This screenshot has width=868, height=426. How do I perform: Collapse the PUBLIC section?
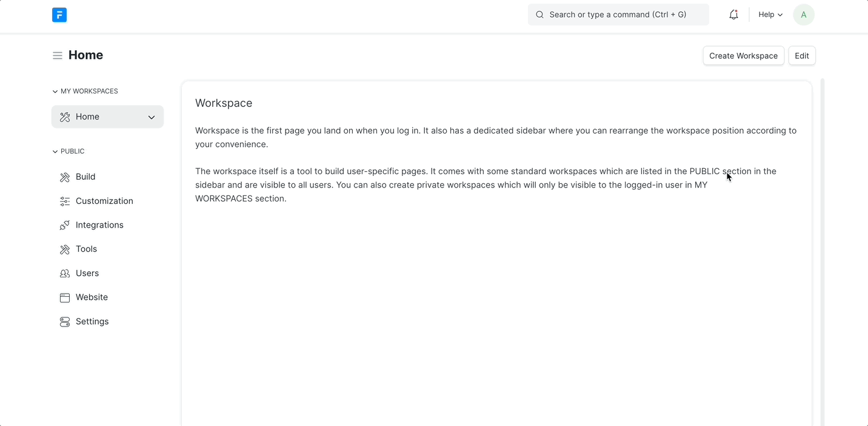(x=55, y=152)
